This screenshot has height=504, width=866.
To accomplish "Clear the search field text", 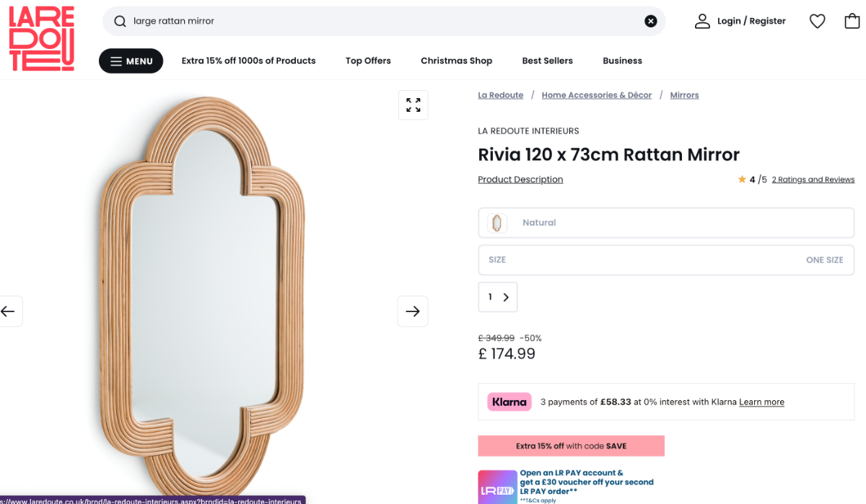I will click(x=651, y=22).
